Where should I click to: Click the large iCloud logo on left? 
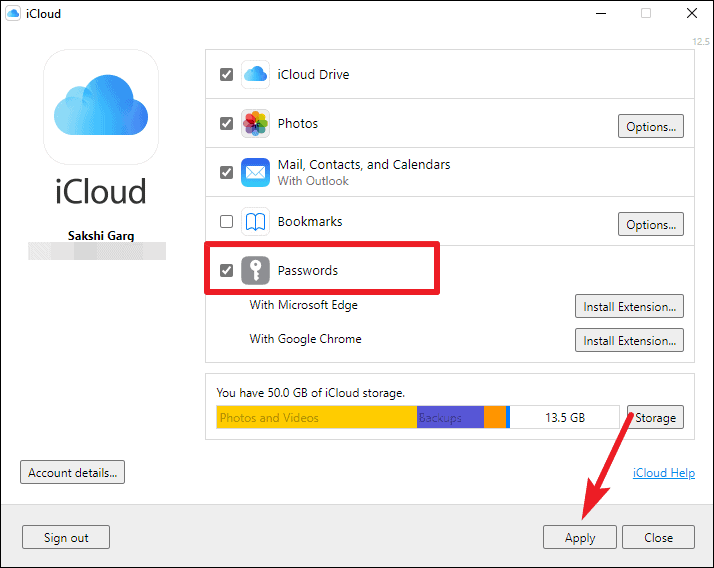click(101, 107)
